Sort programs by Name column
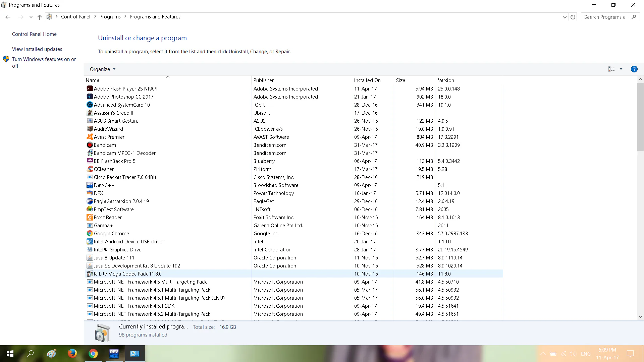Viewport: 644px width, 362px height. [x=167, y=80]
